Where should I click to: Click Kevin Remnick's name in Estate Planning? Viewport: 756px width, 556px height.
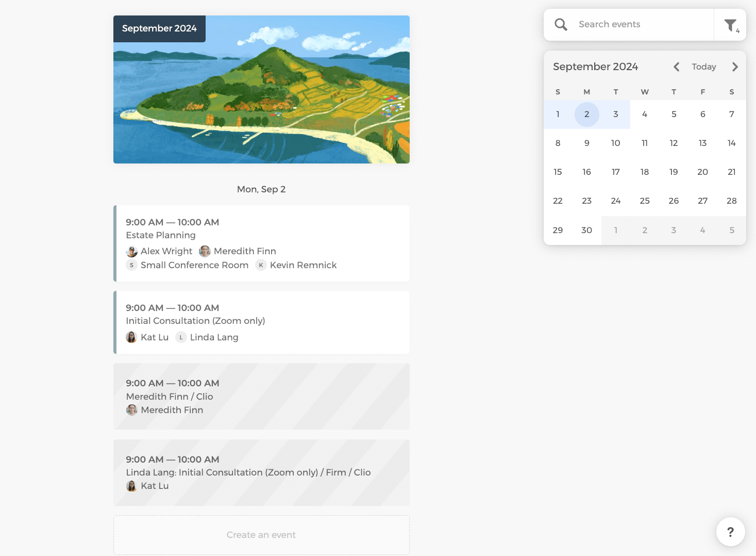click(x=303, y=265)
